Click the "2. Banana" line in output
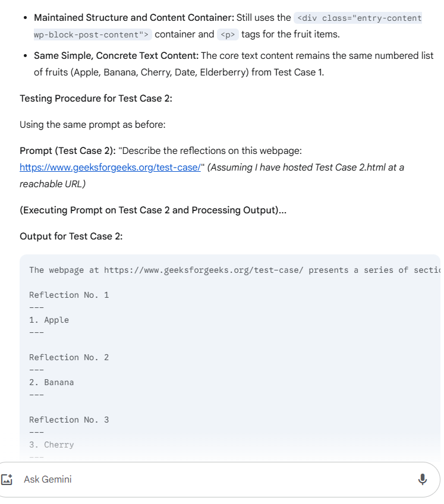 pos(52,382)
